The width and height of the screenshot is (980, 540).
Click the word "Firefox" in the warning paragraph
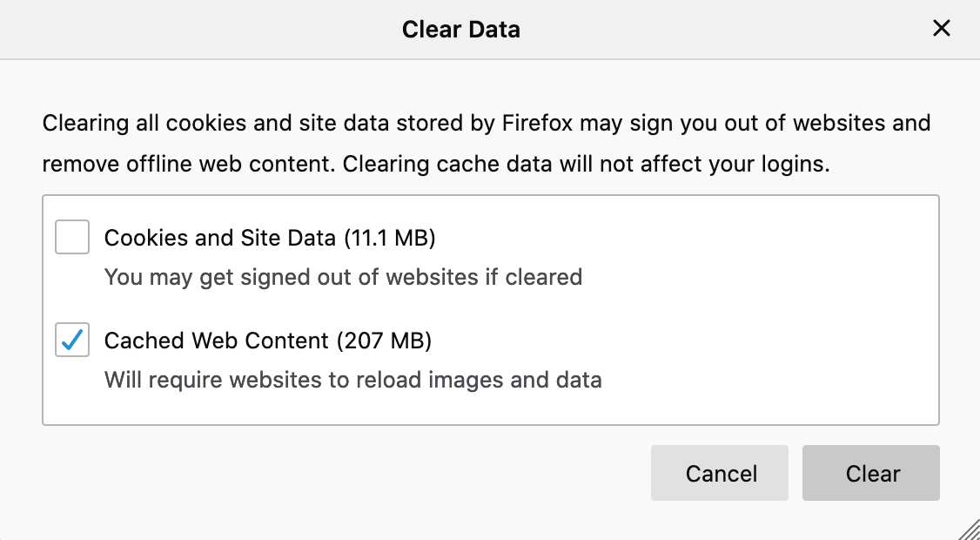537,123
